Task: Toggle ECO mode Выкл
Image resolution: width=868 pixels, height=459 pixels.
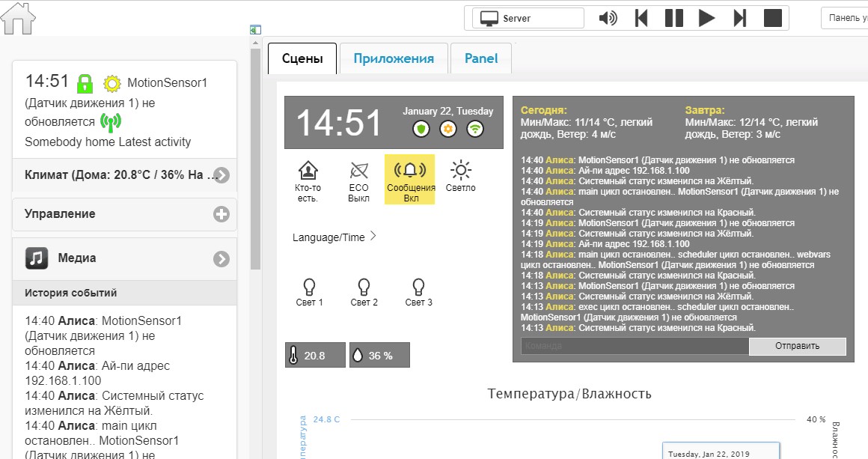Action: pos(358,180)
